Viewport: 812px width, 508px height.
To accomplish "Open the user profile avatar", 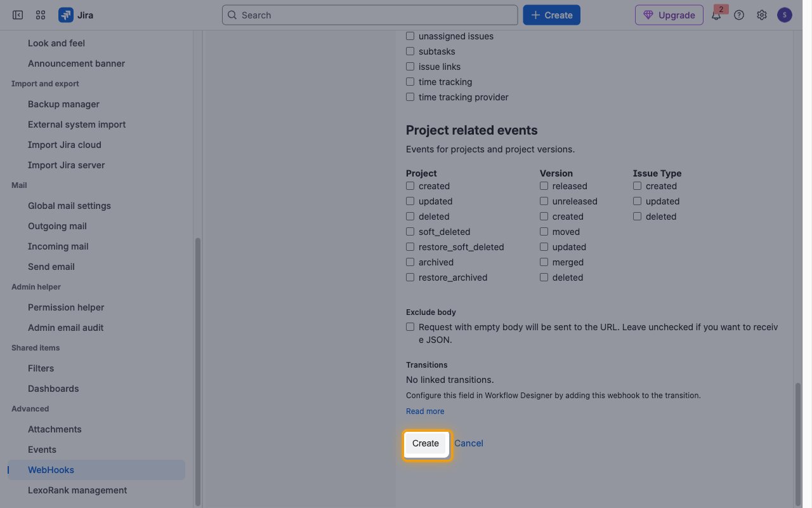I will 785,15.
